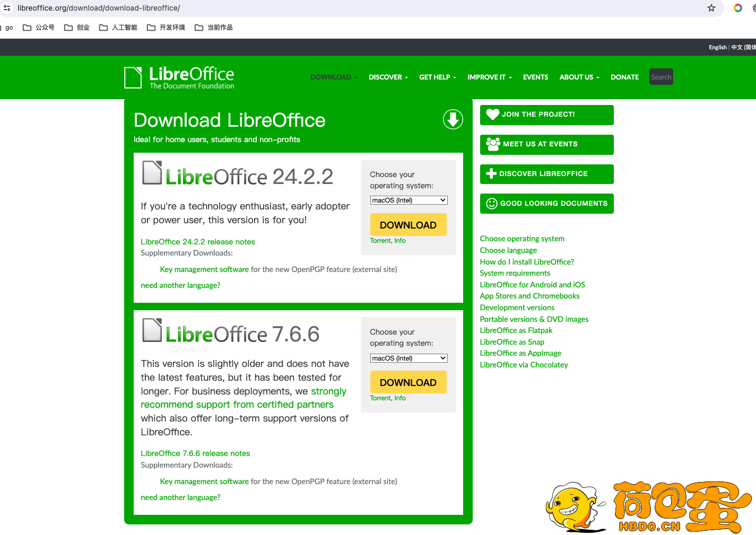The width and height of the screenshot is (756, 535).
Task: Expand the About Us navigation menu
Action: [x=579, y=77]
